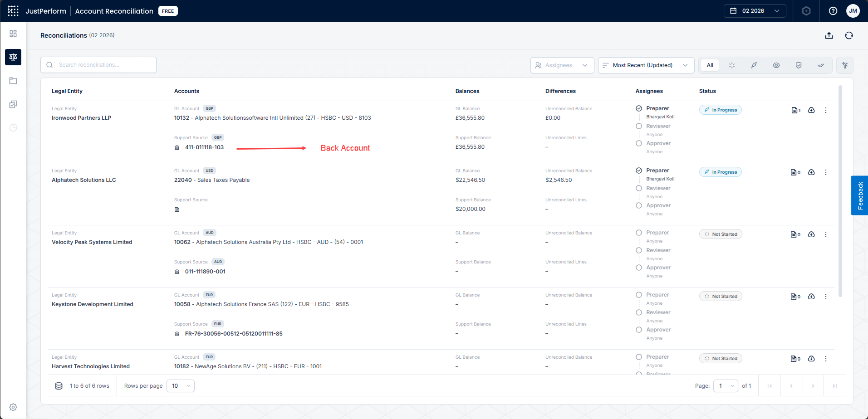Open the more options menu for Keystone Development Limited

[826, 297]
